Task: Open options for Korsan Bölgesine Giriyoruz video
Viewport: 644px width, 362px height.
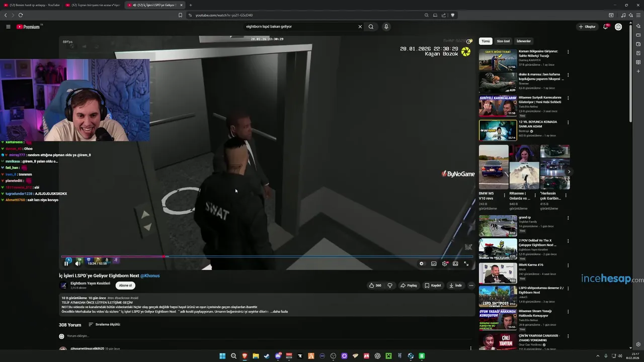Action: (568, 52)
